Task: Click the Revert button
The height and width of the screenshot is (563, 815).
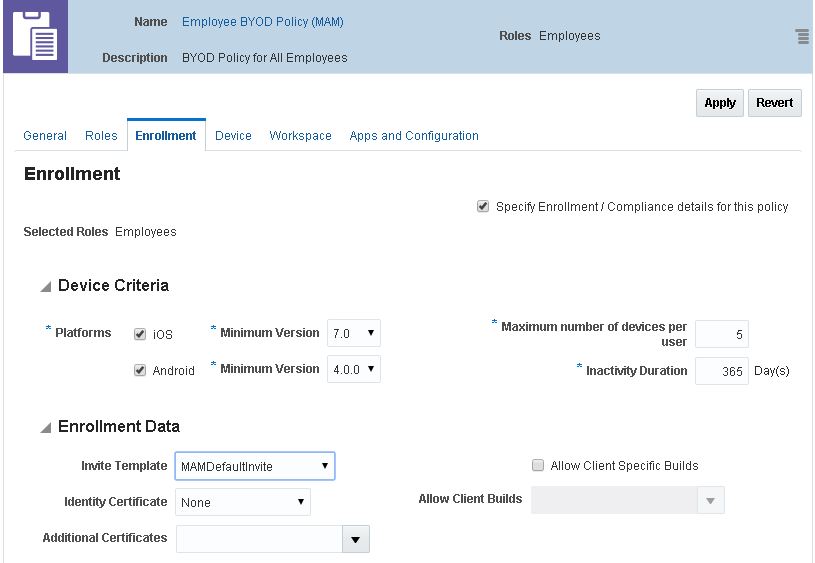Action: coord(774,103)
